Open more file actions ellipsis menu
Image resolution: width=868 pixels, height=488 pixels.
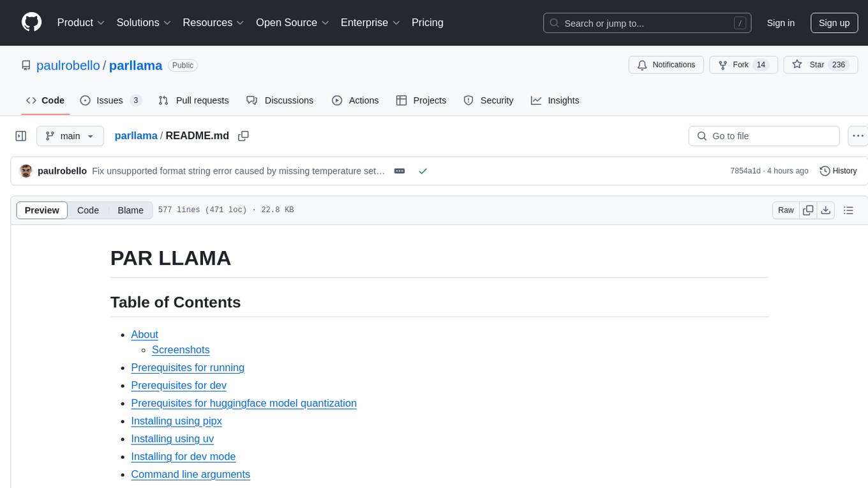(x=858, y=136)
